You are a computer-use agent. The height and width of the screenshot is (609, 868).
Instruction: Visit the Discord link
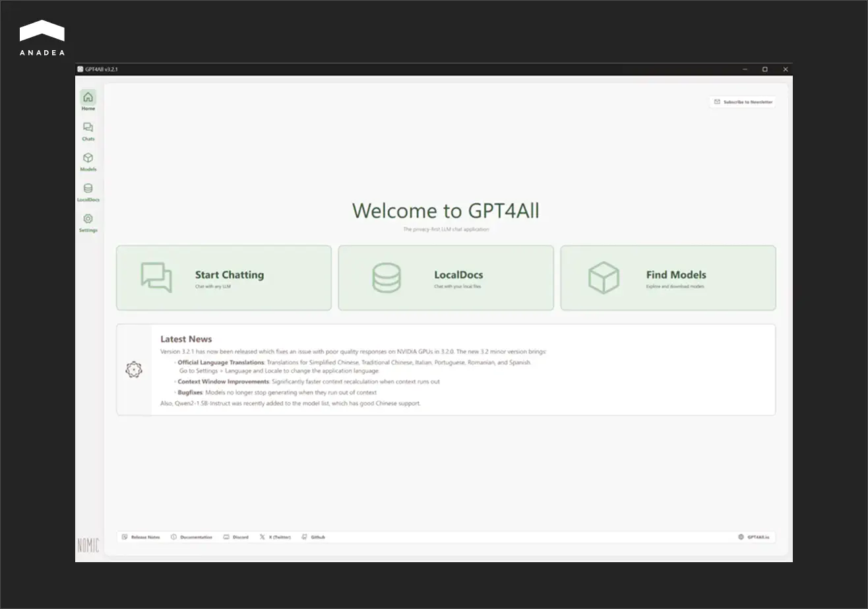(x=236, y=537)
